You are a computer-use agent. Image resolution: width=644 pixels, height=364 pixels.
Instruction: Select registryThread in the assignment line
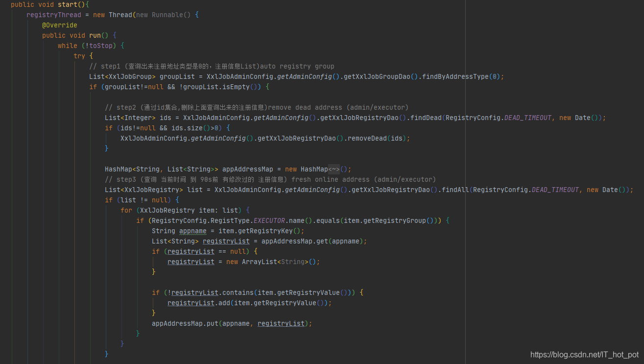point(54,15)
